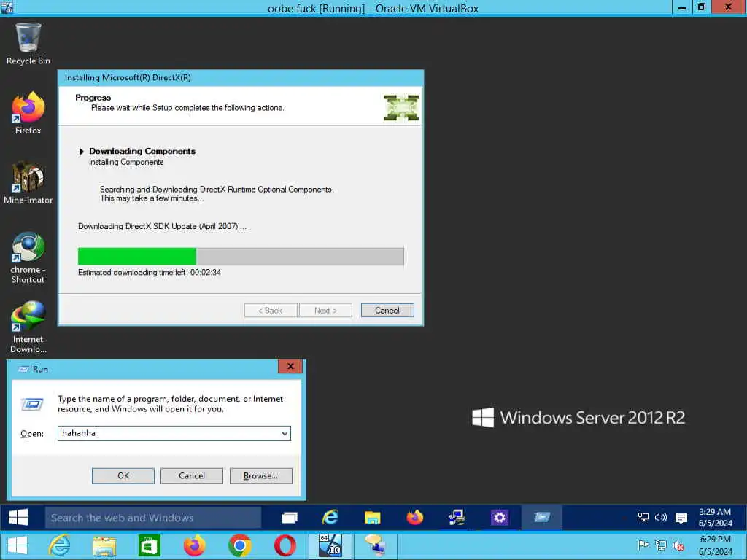
Task: Close the Run dialog with X
Action: [290, 366]
